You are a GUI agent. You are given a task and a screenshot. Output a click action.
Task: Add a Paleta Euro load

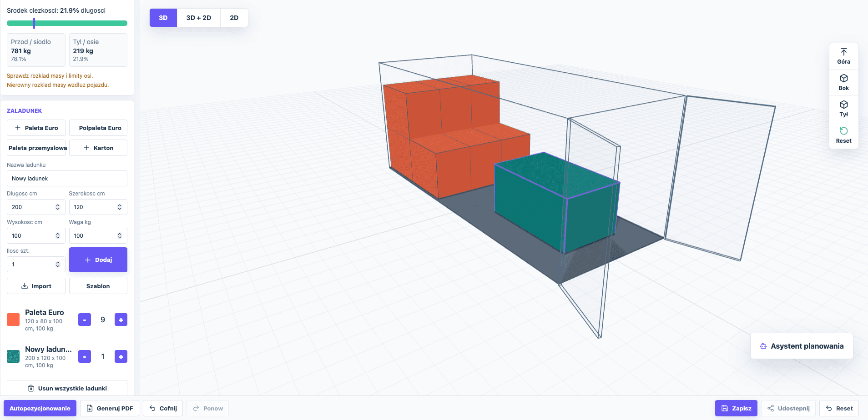tap(36, 128)
